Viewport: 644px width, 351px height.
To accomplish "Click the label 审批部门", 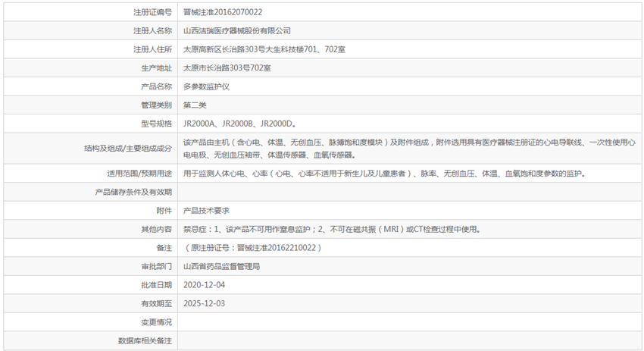I will click(157, 266).
